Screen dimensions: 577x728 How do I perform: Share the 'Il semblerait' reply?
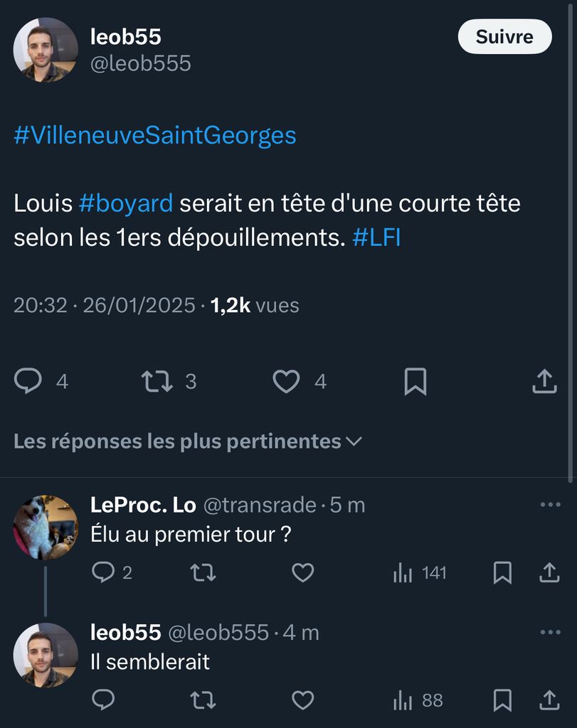click(x=549, y=700)
